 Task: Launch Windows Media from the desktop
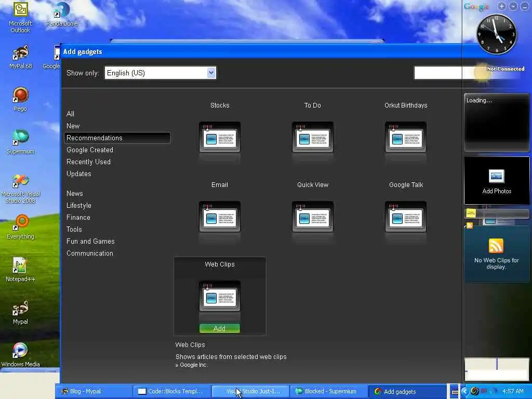click(20, 355)
